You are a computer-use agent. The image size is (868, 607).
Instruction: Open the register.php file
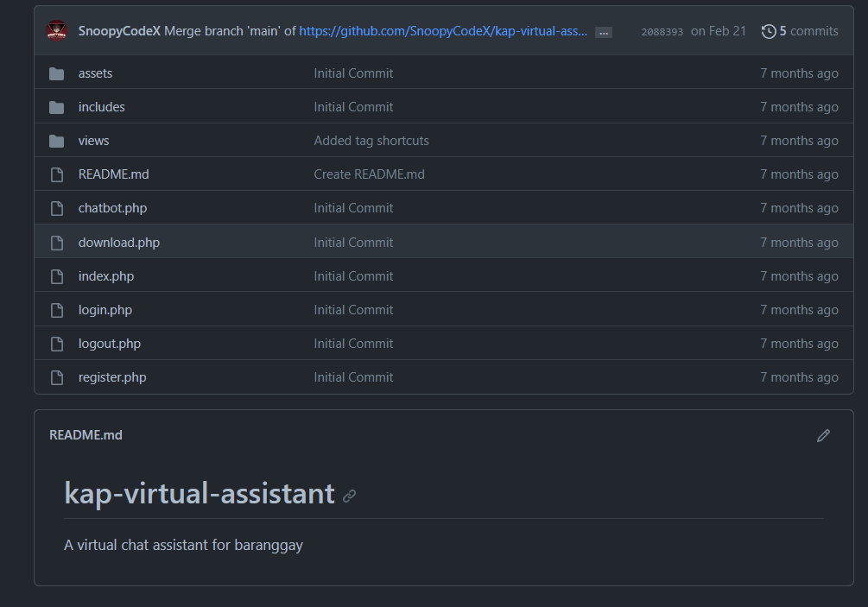point(111,376)
